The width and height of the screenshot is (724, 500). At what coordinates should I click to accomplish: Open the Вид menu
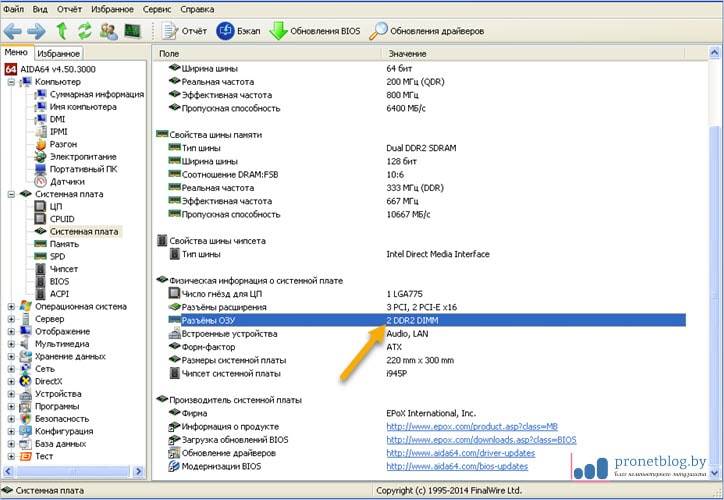40,9
